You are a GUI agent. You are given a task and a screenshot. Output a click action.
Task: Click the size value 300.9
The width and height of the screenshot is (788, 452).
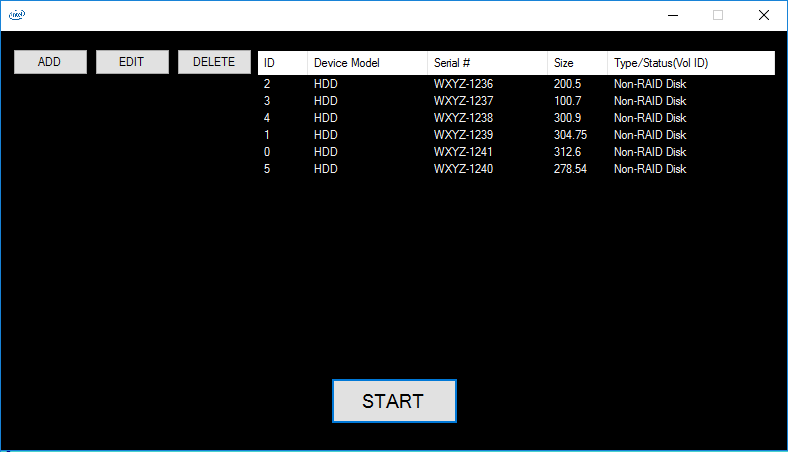[x=567, y=118]
